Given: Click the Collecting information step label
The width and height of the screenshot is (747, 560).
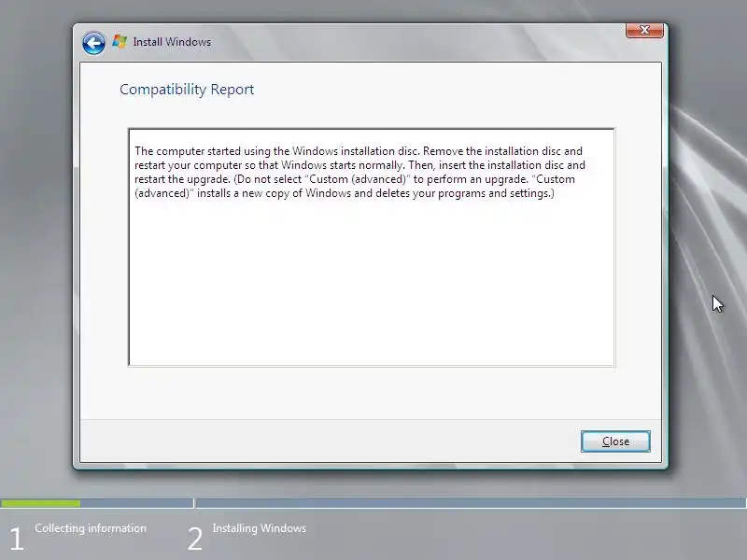Looking at the screenshot, I should 91,528.
